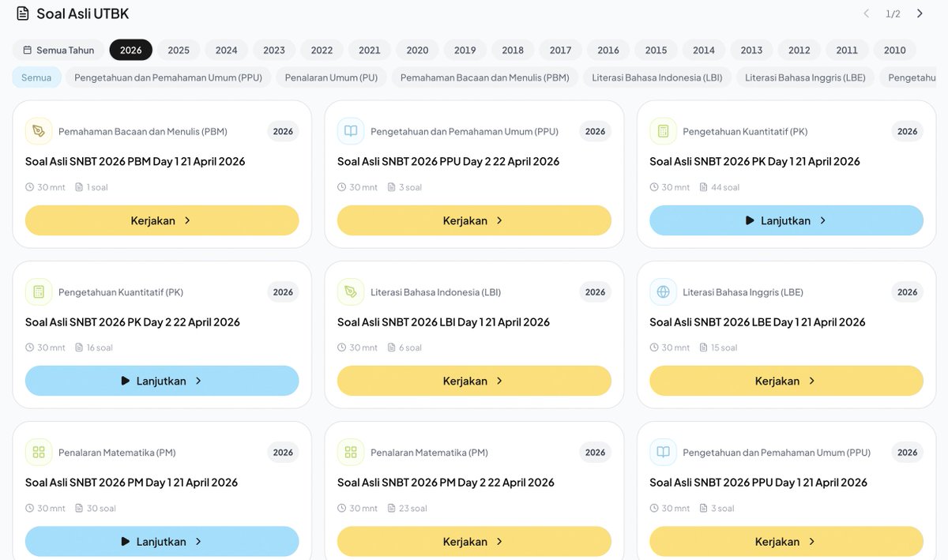Click book icon on PPU Day 2 card
This screenshot has width=948, height=560.
351,131
